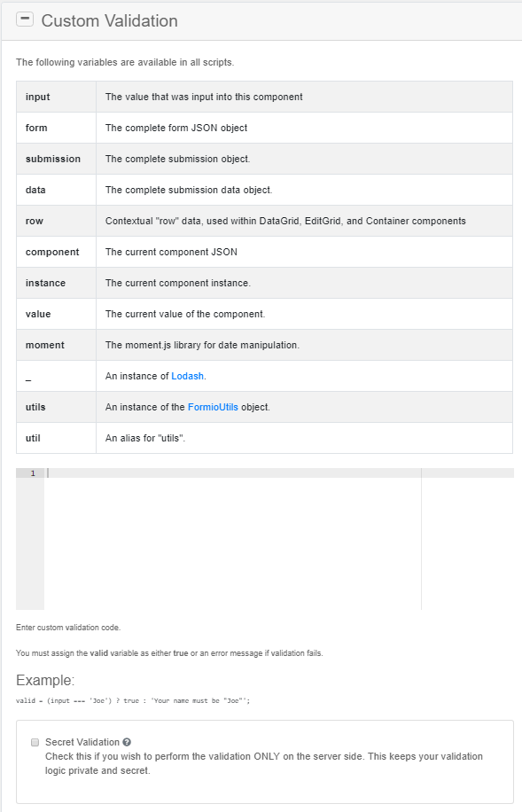Select the 'input' variable row in the table
Viewport: 522px width, 812px height.
pos(266,97)
